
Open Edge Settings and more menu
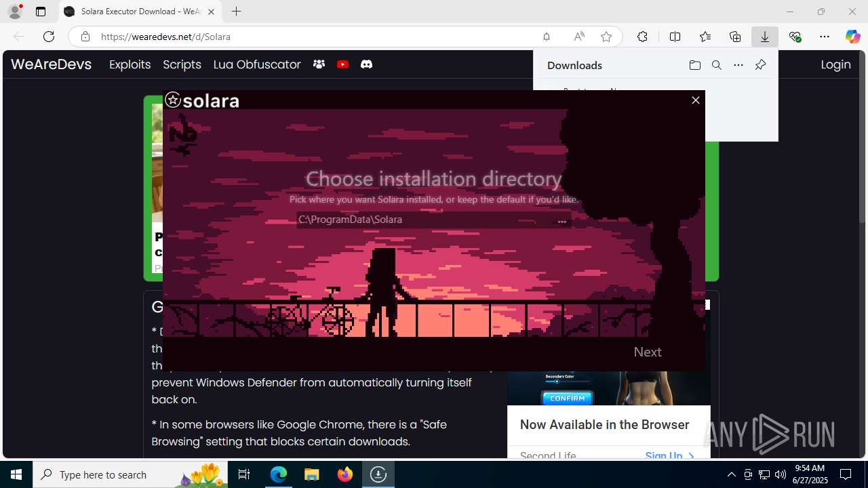pyautogui.click(x=824, y=37)
